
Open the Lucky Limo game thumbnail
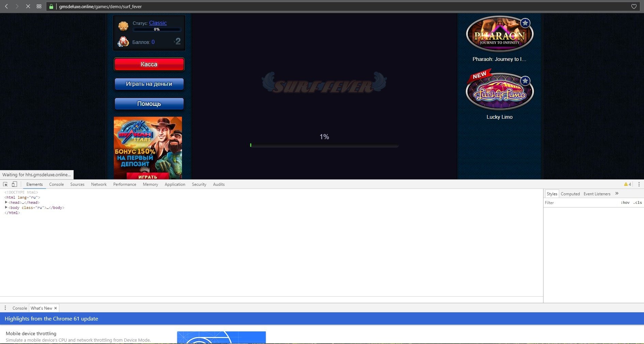tap(500, 91)
